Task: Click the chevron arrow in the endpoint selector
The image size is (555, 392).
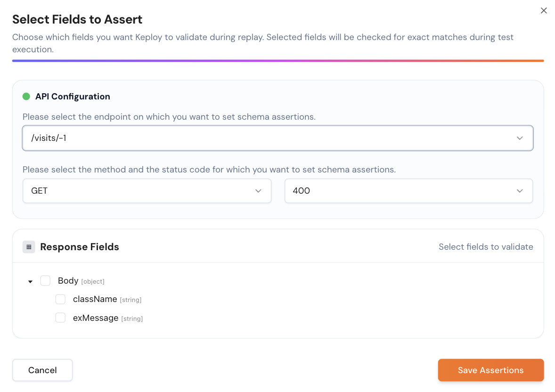Action: coord(520,138)
